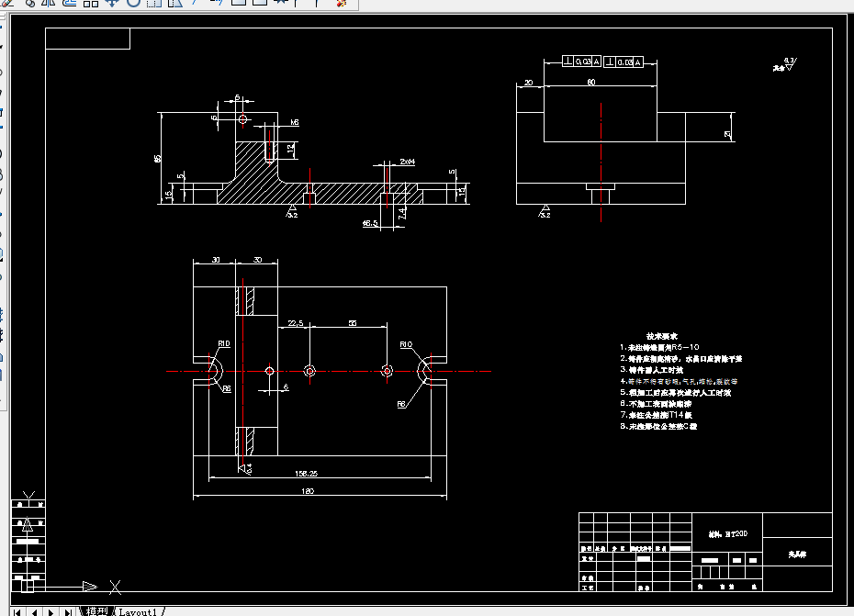Screen dimensions: 854x616
Task: Select the second perpendicularity tolerance frame 0.03 A
Action: (624, 62)
